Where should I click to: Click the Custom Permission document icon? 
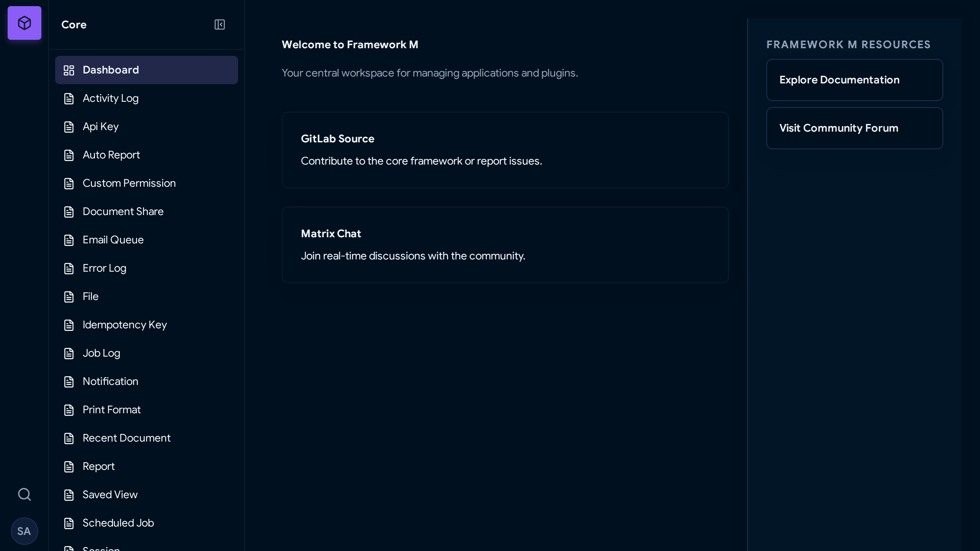[69, 183]
